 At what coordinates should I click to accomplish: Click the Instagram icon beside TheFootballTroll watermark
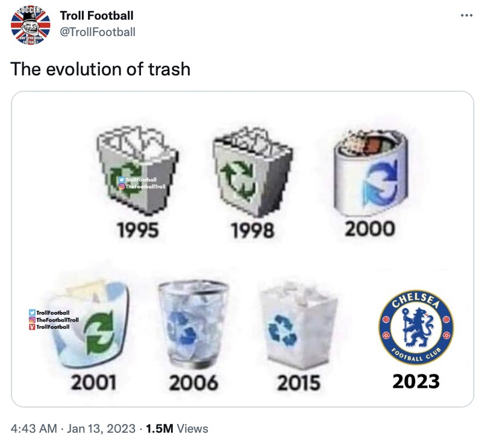tap(121, 185)
